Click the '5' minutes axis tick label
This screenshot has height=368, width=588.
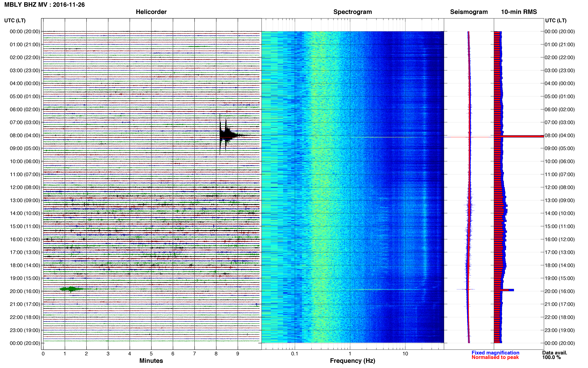pos(151,354)
